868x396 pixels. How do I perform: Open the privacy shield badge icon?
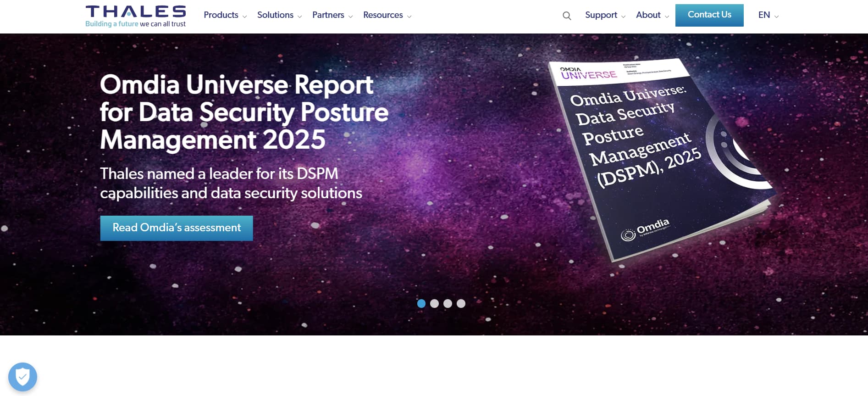click(x=22, y=377)
